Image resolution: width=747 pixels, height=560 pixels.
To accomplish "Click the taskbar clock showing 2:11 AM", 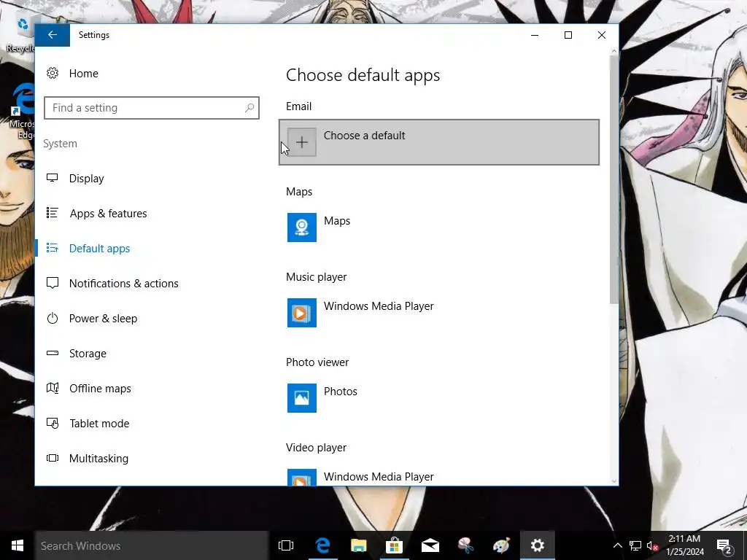I will click(x=684, y=545).
